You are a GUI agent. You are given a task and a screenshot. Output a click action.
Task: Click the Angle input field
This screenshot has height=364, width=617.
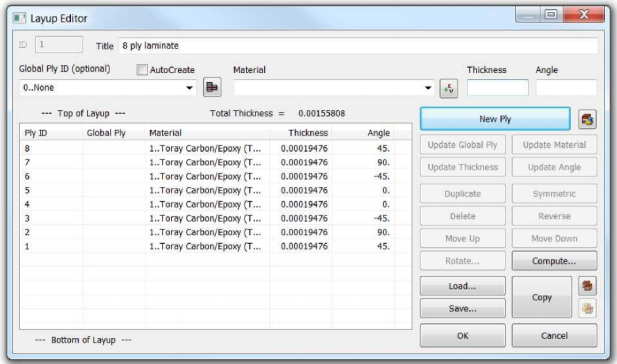coord(566,88)
